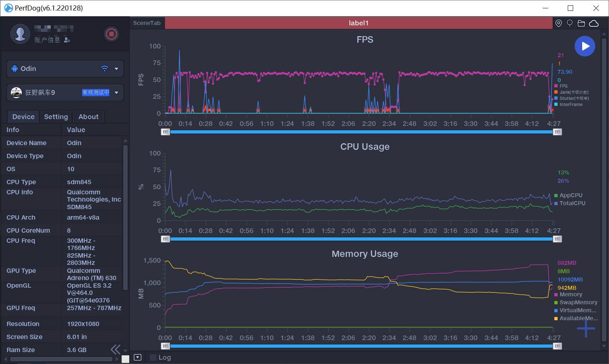Click the location pin marker icon
The image size is (609, 364).
pos(559,24)
